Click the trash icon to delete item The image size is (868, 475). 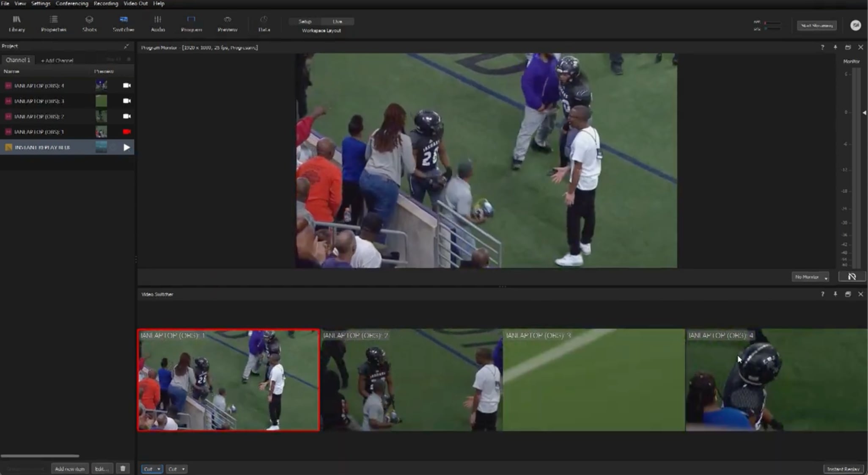pyautogui.click(x=123, y=468)
